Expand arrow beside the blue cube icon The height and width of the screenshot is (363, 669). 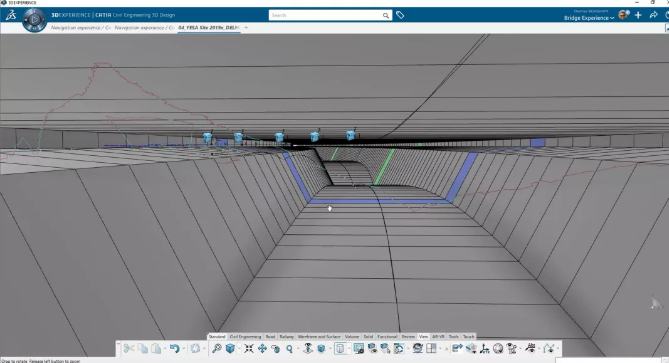coord(239,349)
